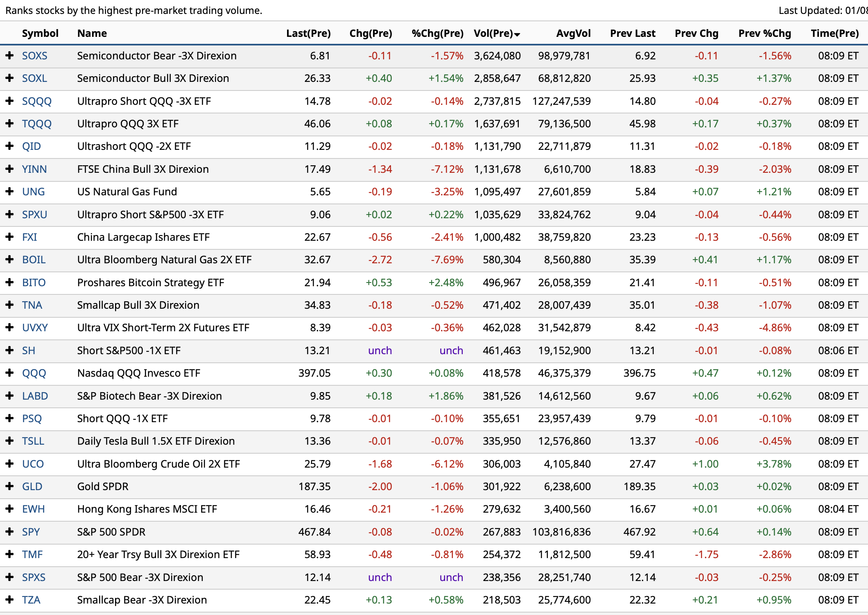Click the plus icon beside GLD
The image size is (868, 615).
point(9,486)
